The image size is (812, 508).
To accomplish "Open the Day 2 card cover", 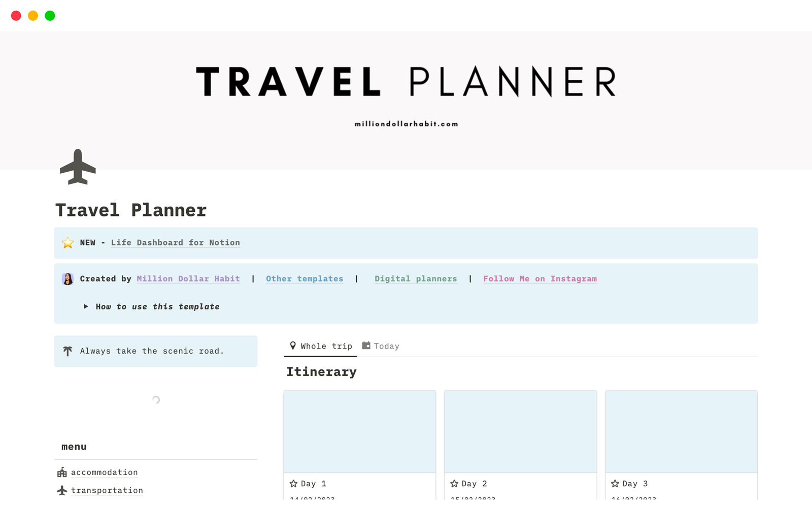I will (x=520, y=431).
